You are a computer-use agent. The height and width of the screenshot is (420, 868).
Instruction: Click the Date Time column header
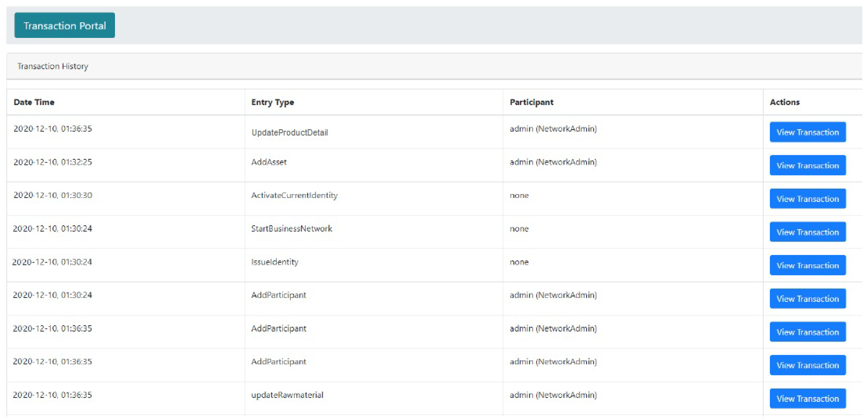coord(34,102)
